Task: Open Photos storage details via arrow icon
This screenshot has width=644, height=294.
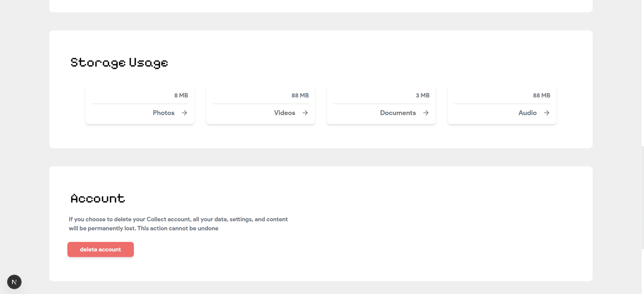Action: [x=184, y=113]
